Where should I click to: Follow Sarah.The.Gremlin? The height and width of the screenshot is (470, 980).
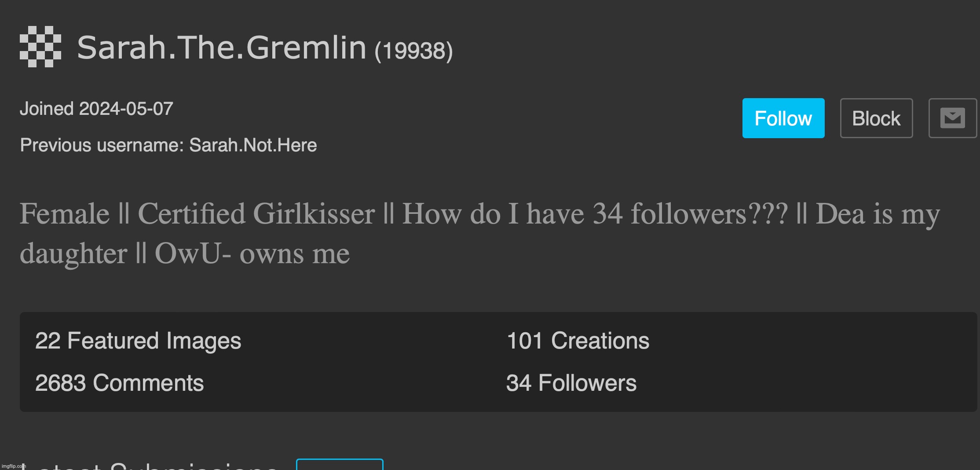tap(783, 118)
